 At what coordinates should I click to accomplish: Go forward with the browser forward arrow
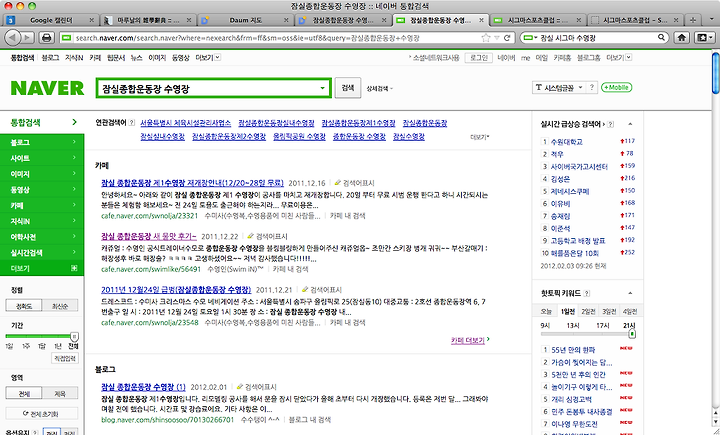[x=27, y=38]
